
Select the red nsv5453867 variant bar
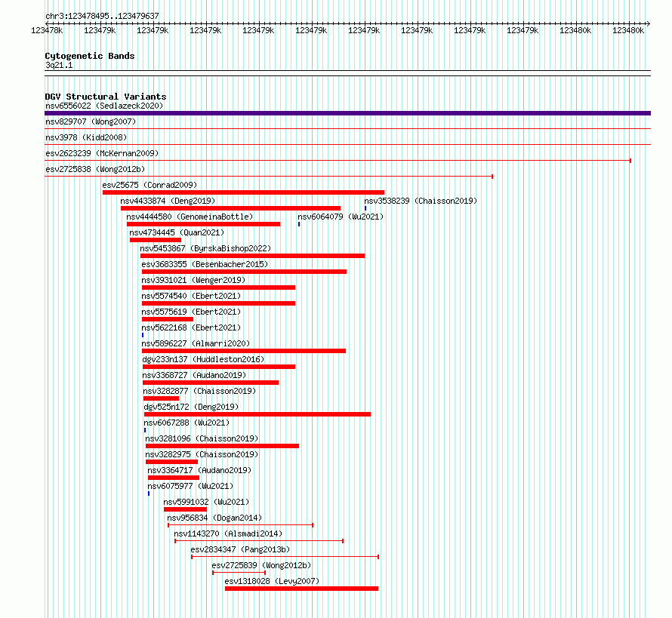tap(252, 256)
